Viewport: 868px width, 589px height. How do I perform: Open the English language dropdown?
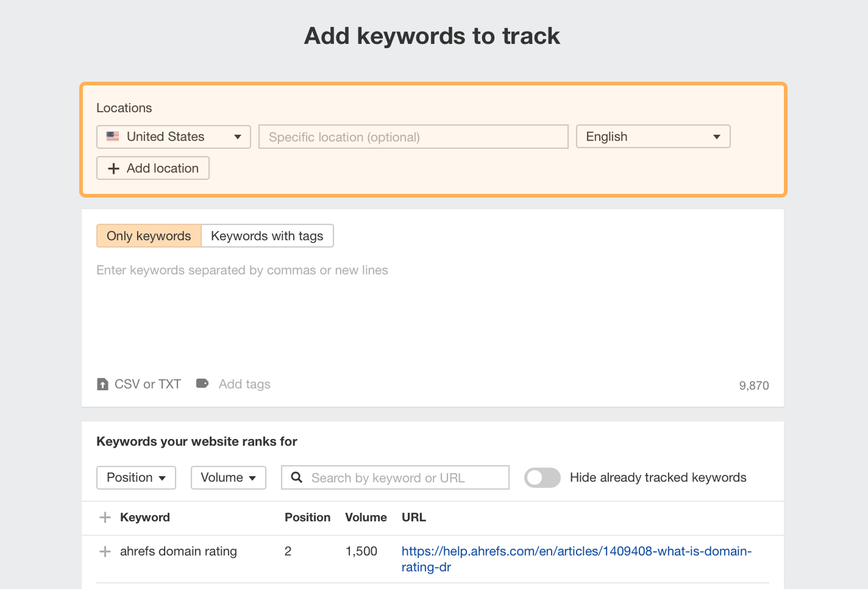coord(653,136)
